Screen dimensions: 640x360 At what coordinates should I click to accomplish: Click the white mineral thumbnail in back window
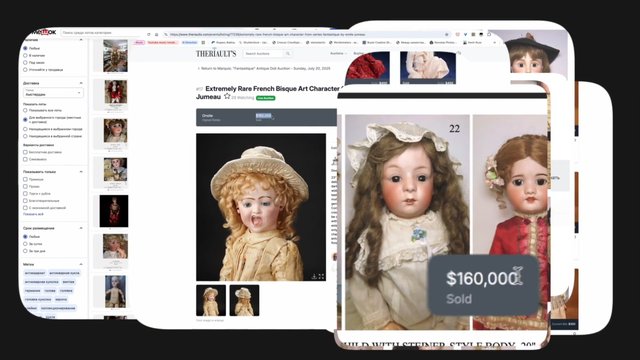pos(428,68)
